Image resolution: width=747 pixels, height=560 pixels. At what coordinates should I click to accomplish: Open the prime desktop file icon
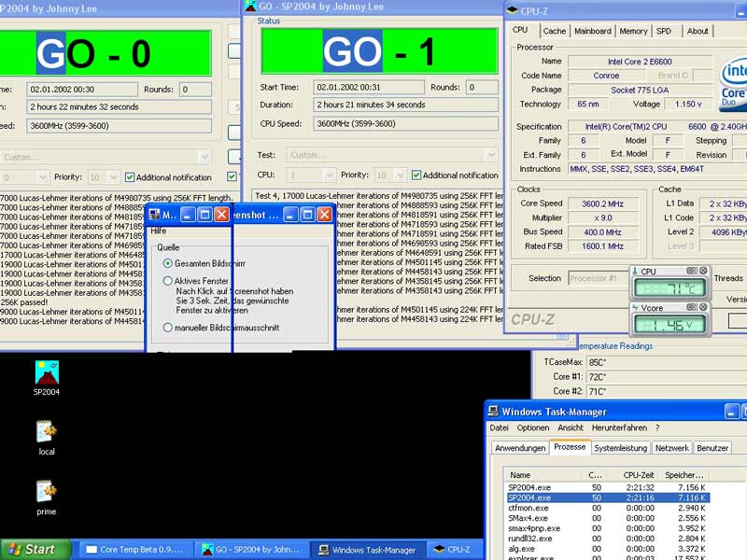(x=47, y=497)
